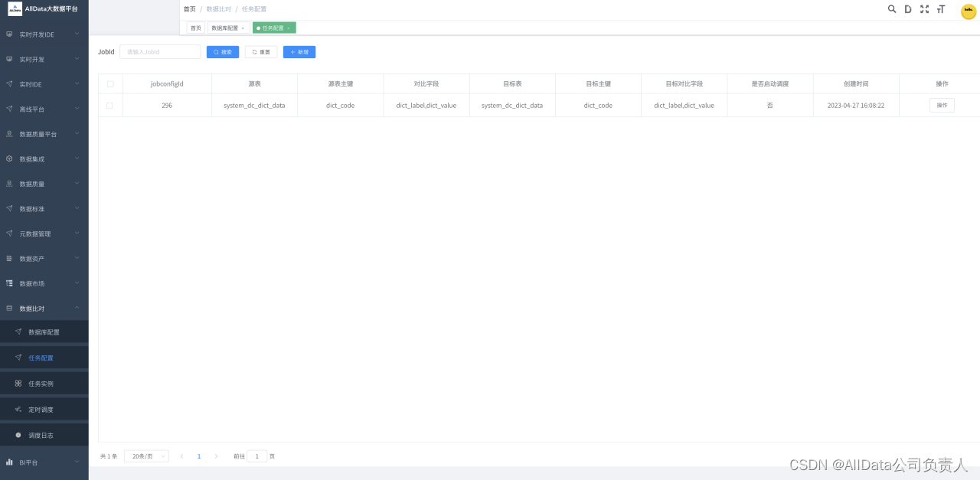Focus the 前往 page number input
Viewport: 980px width, 480px height.
[x=257, y=456]
